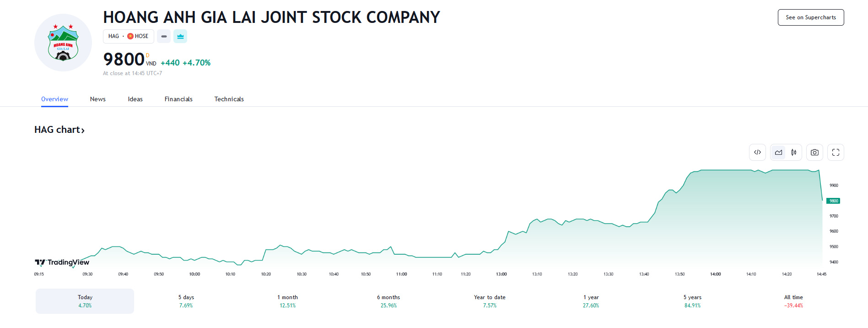Expand the HAG chart heading arrow
This screenshot has width=868, height=328.
[83, 131]
